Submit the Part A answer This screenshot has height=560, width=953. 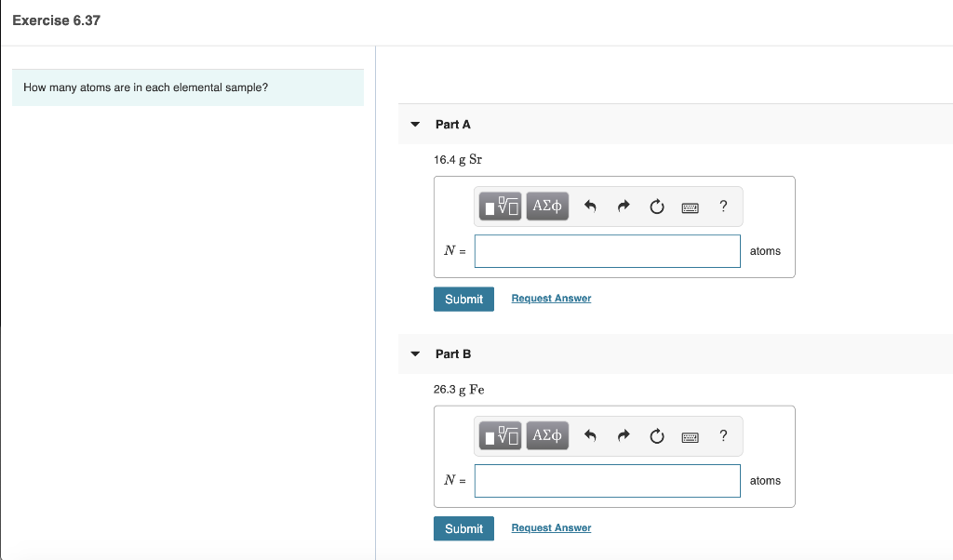463,299
